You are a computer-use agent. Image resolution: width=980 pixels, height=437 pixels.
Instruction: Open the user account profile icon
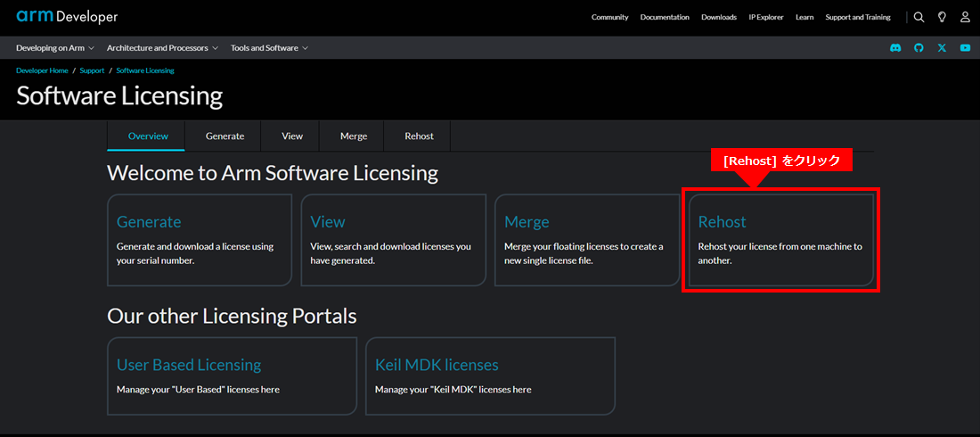[965, 18]
